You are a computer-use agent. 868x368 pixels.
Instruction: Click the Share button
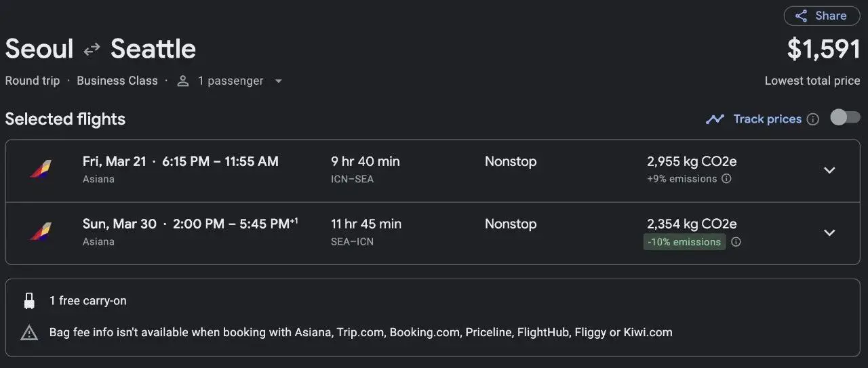tap(821, 16)
